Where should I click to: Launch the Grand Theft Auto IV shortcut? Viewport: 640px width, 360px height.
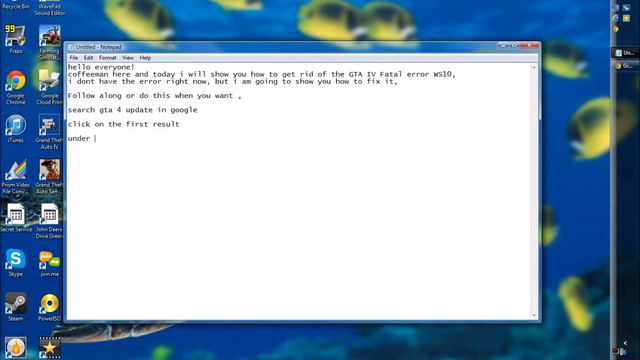(49, 132)
